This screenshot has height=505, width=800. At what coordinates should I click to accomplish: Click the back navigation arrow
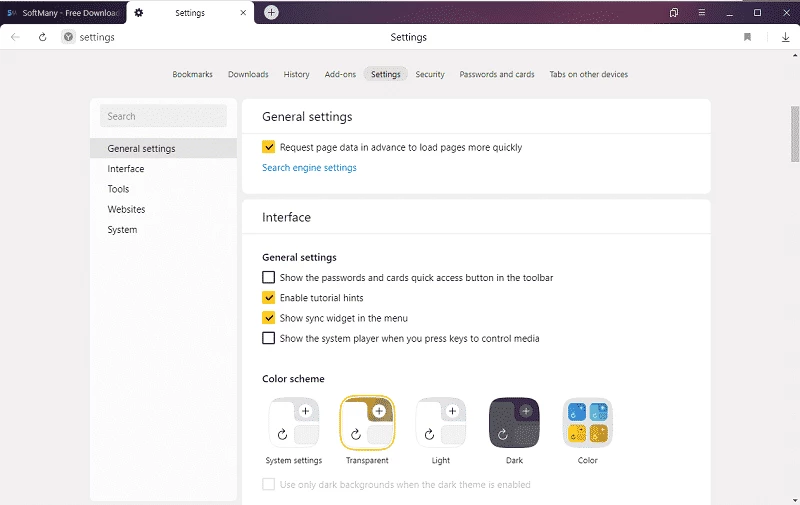(15, 37)
